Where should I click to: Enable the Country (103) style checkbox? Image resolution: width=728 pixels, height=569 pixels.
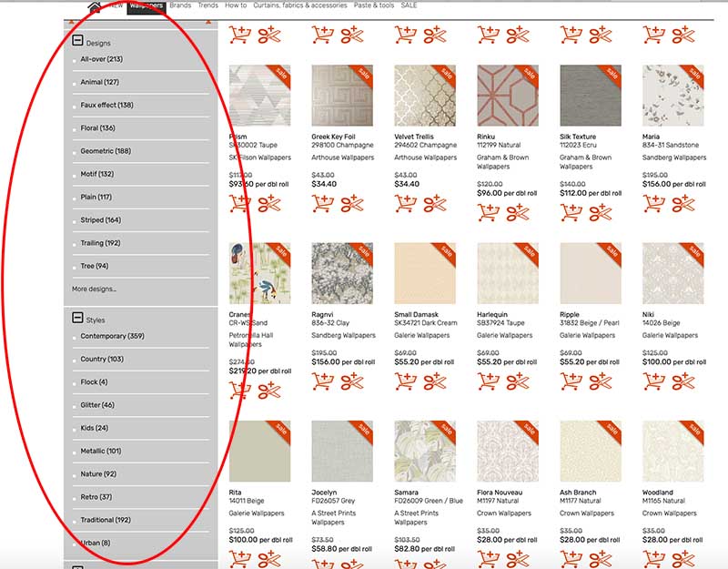75,361
